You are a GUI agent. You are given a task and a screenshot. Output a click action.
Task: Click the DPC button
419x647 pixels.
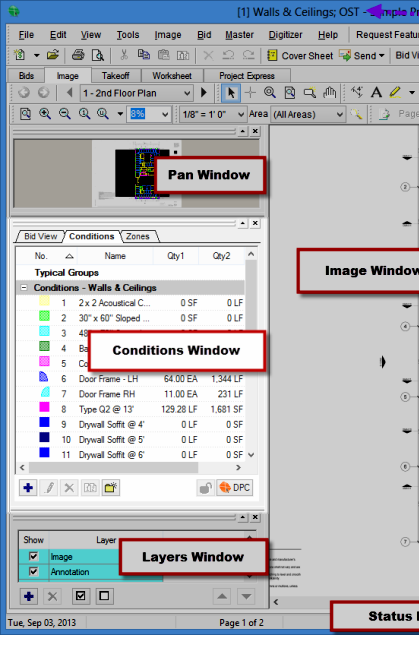(234, 488)
